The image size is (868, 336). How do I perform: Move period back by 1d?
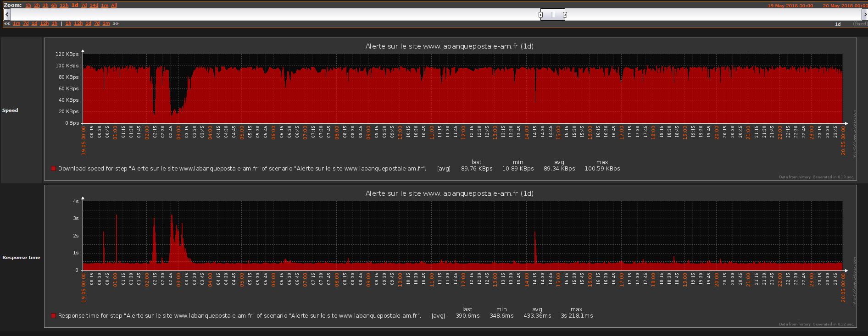(34, 23)
